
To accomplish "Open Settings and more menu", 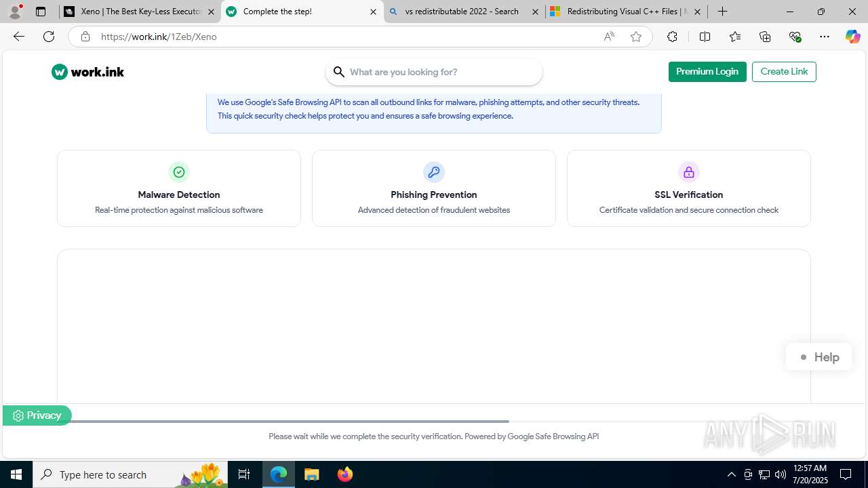I will 825,37.
